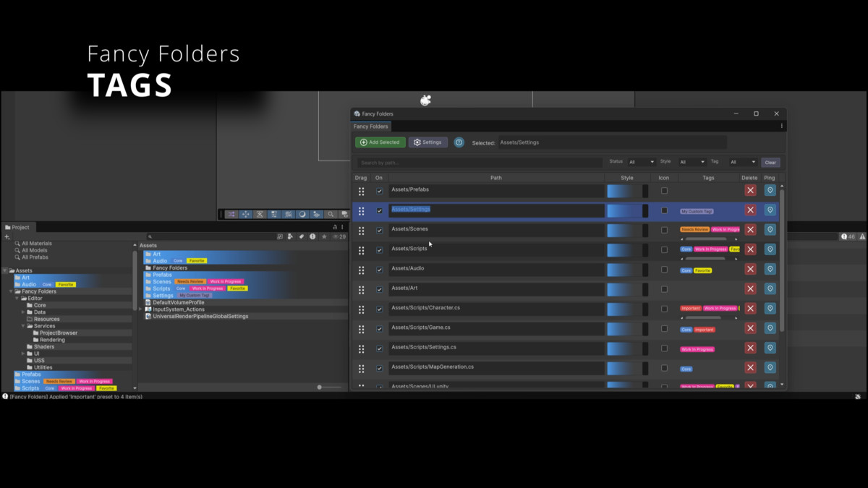Toggle hidden packages eye showing 29
This screenshot has height=488, width=868.
point(339,236)
